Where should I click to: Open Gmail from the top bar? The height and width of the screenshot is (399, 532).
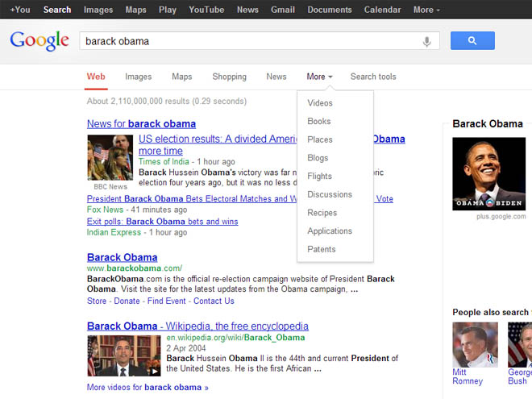pyautogui.click(x=282, y=10)
